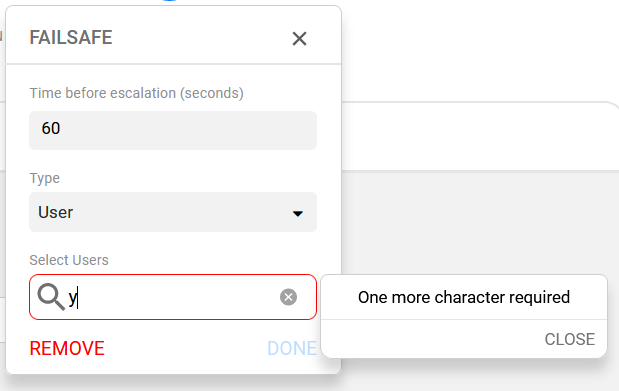Close the FAILSAFE dialog with the X icon
The width and height of the screenshot is (619, 391).
click(299, 38)
